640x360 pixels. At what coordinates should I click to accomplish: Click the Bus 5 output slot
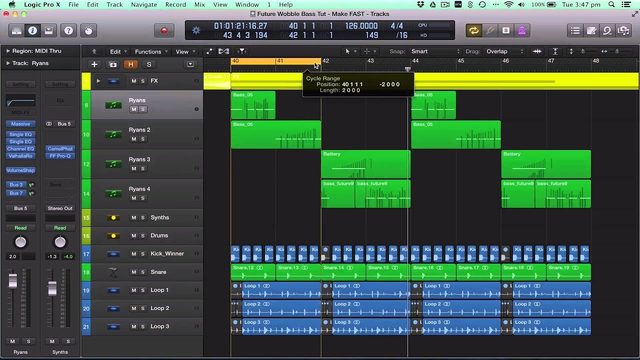[x=20, y=208]
